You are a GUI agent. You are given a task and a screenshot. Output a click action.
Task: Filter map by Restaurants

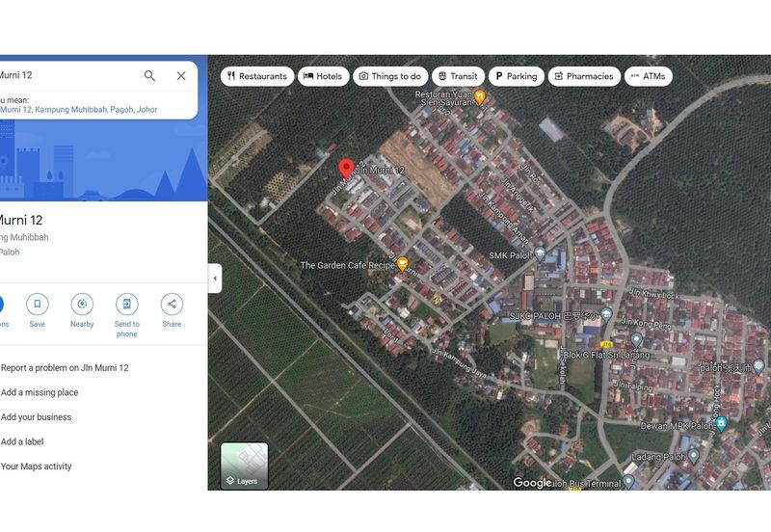pyautogui.click(x=257, y=76)
